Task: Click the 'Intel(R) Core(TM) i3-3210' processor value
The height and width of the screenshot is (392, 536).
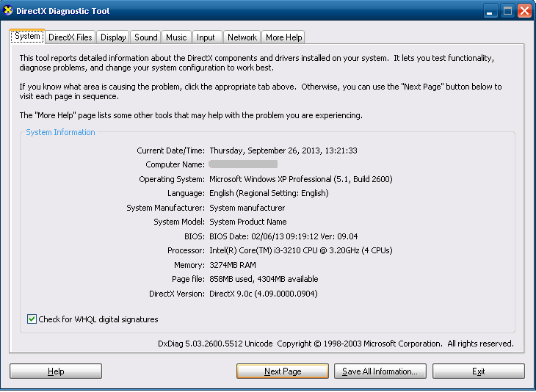Action: click(301, 250)
